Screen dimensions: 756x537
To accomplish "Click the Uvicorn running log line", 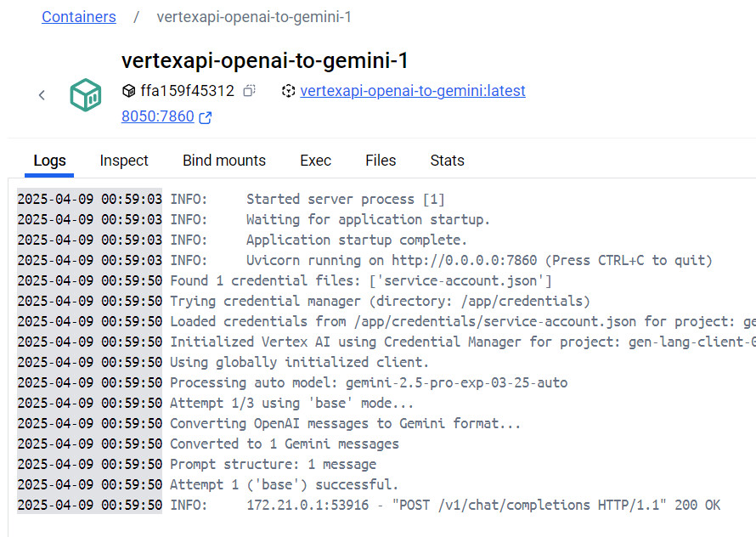I will (x=479, y=261).
